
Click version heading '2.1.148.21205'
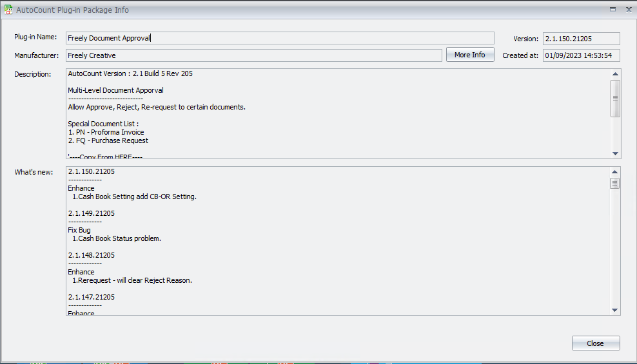92,255
